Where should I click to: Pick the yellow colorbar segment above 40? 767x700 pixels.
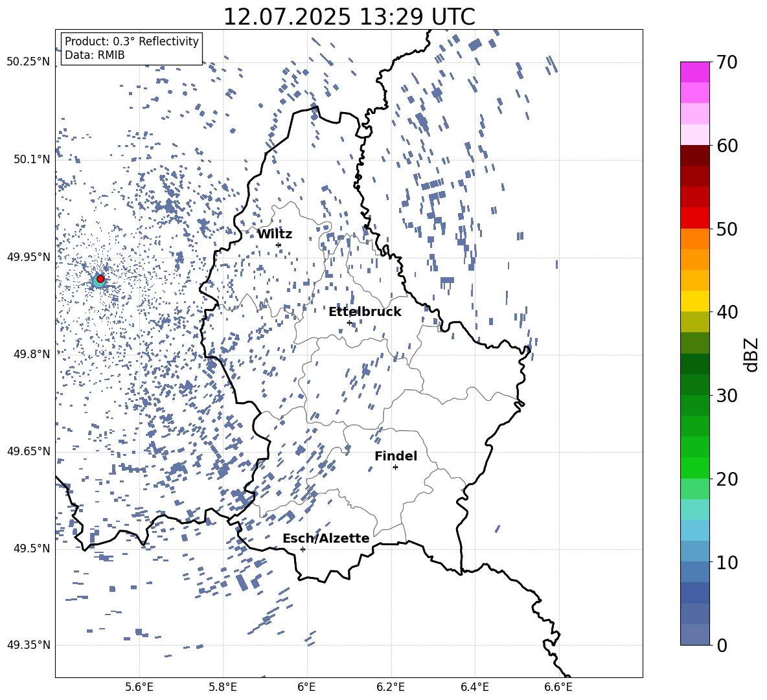[694, 301]
